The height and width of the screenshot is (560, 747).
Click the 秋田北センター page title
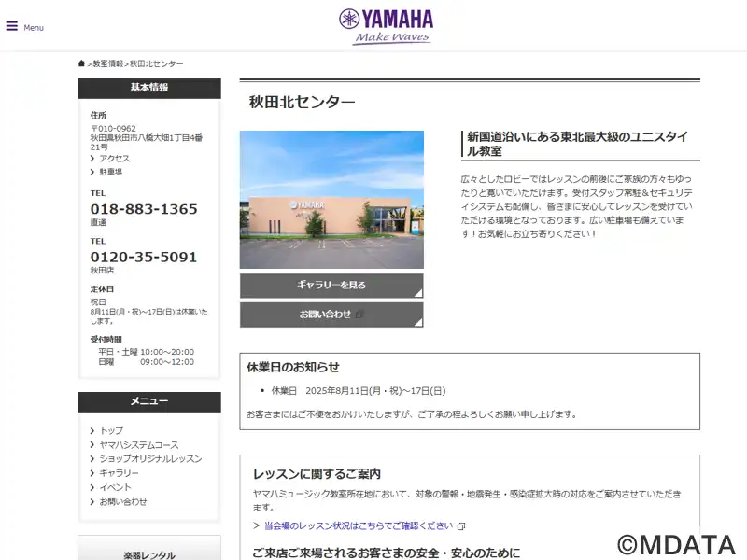point(302,102)
